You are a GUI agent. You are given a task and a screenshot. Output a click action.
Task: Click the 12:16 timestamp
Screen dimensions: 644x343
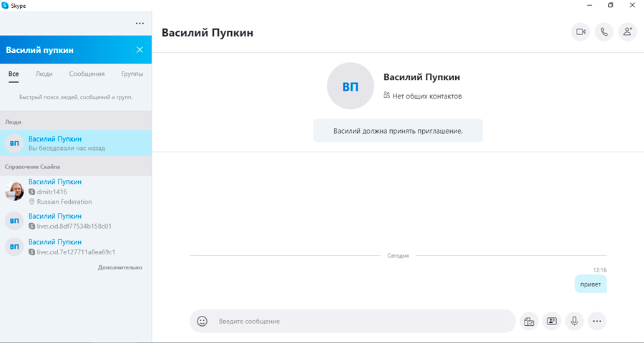click(600, 270)
